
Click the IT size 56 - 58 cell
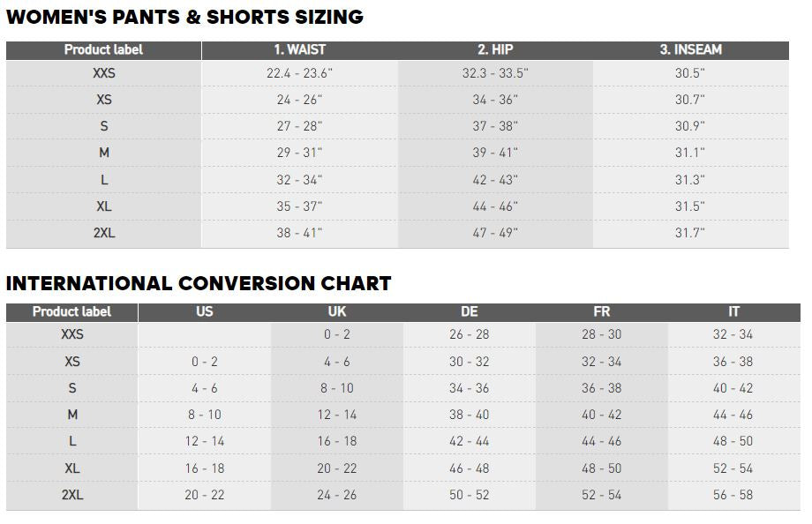733,495
